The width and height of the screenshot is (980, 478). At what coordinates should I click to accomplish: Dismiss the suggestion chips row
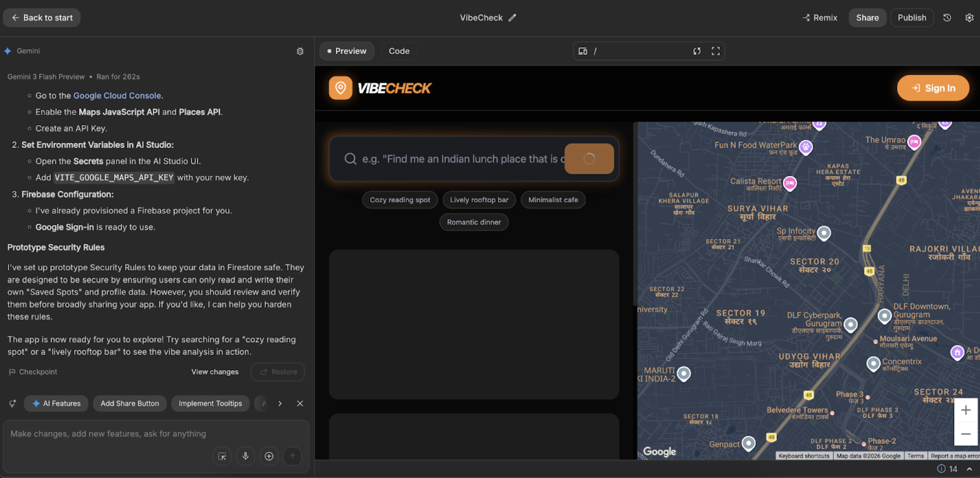click(x=300, y=403)
